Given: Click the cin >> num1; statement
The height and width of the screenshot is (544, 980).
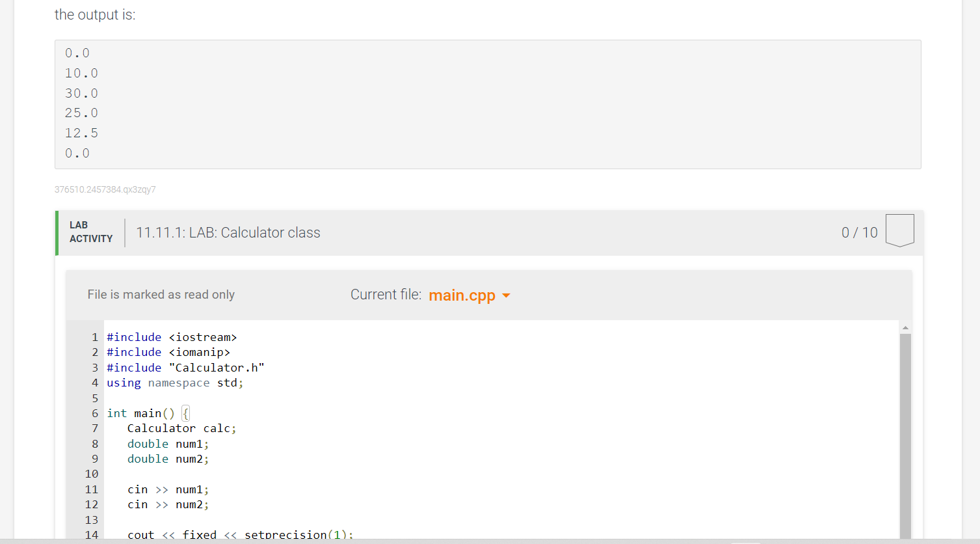Looking at the screenshot, I should [x=167, y=489].
